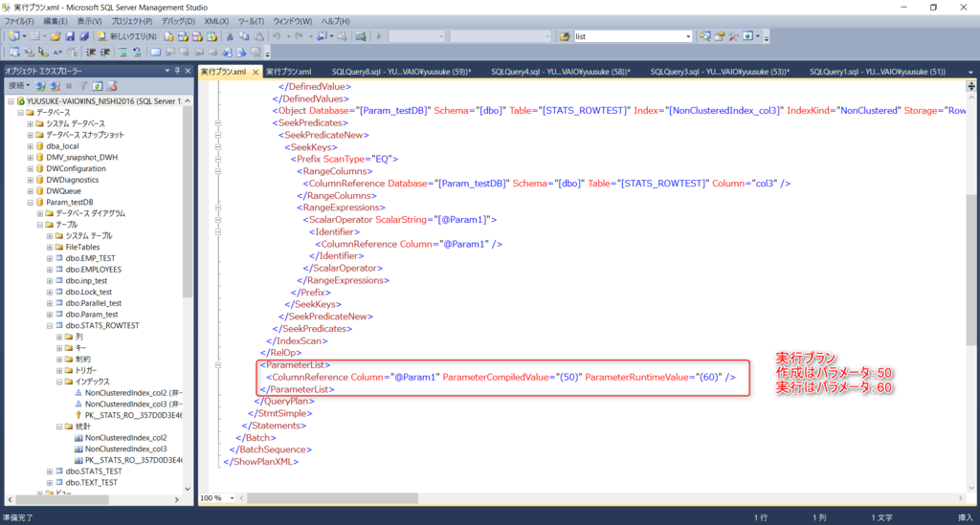Close the Object Explorer panel
980x525 pixels.
(x=188, y=71)
